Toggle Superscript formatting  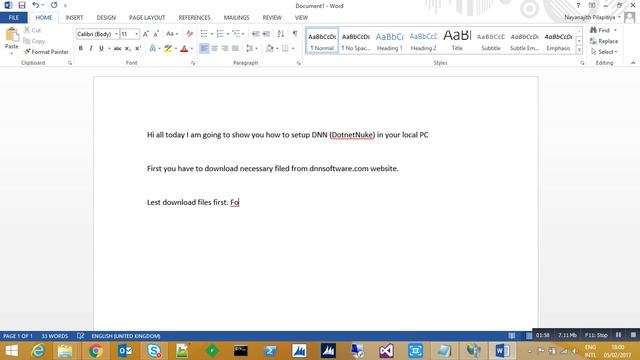(138, 49)
